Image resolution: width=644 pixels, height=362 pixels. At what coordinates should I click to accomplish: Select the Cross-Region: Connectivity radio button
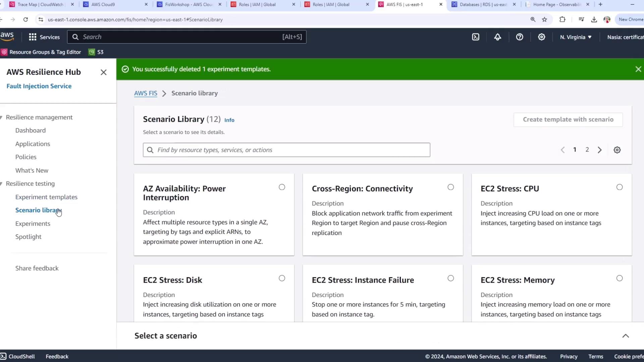point(450,187)
